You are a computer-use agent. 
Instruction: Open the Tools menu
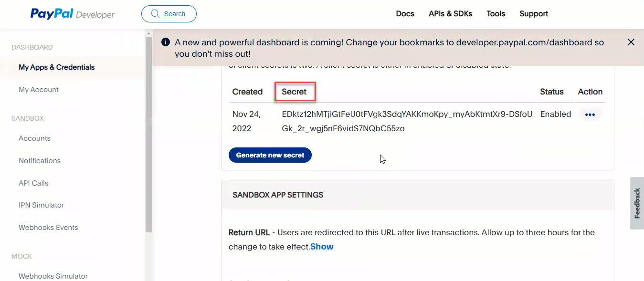(496, 14)
